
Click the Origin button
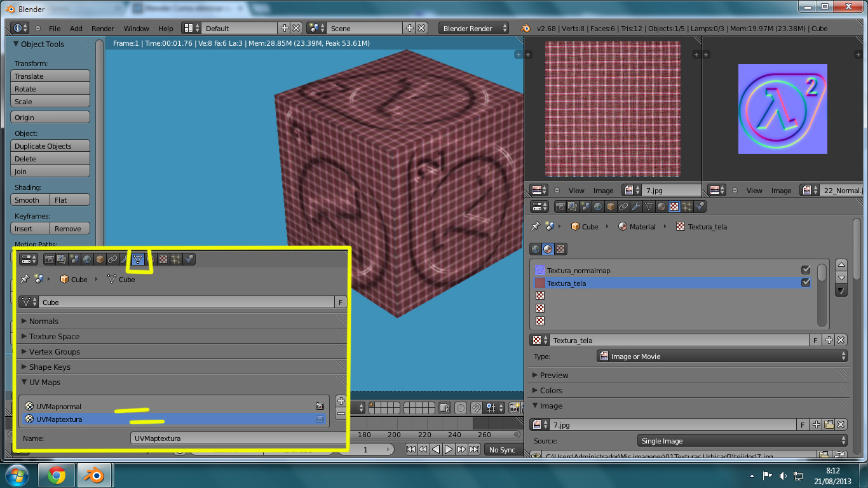50,118
